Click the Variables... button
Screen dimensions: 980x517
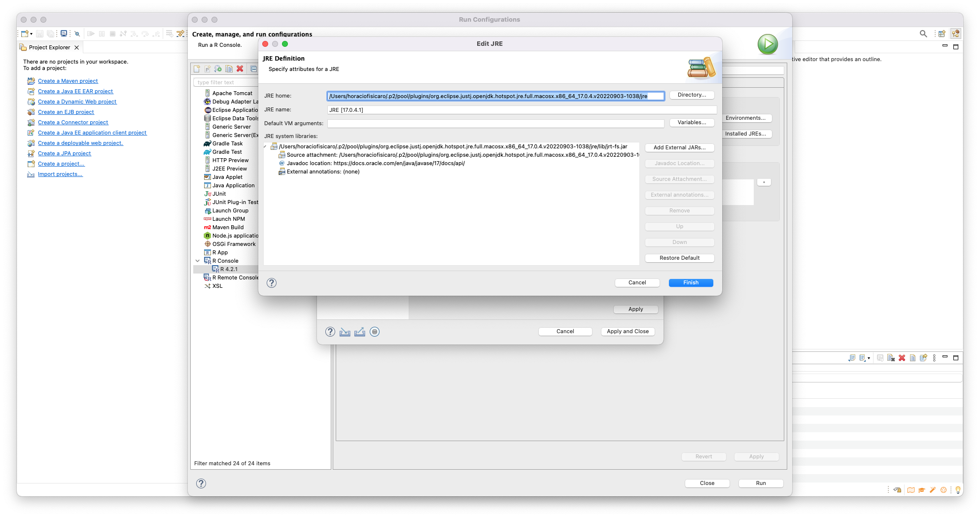[x=692, y=123]
